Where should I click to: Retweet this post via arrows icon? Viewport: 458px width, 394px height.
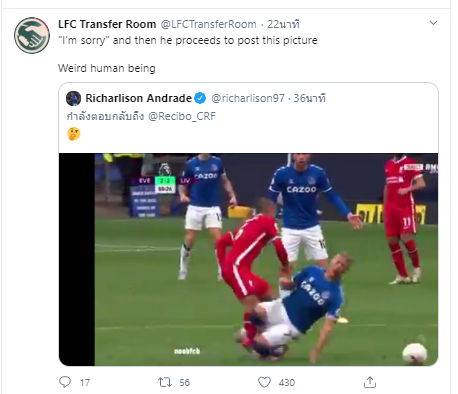pyautogui.click(x=165, y=382)
